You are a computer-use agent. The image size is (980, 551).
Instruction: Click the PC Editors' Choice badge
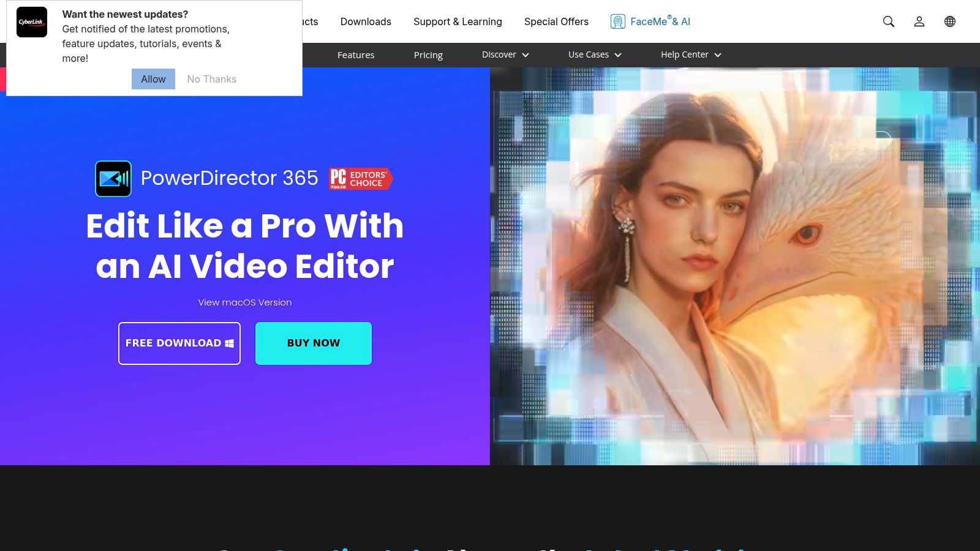tap(361, 178)
